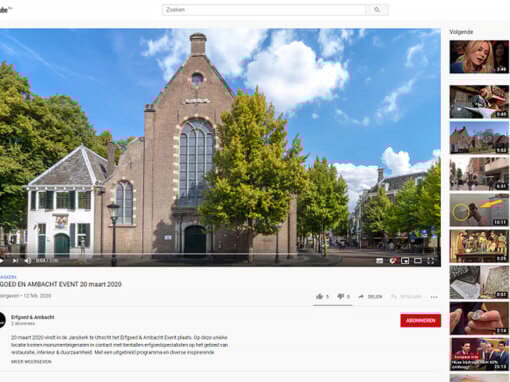Switch to miniplayer mode

point(405,261)
